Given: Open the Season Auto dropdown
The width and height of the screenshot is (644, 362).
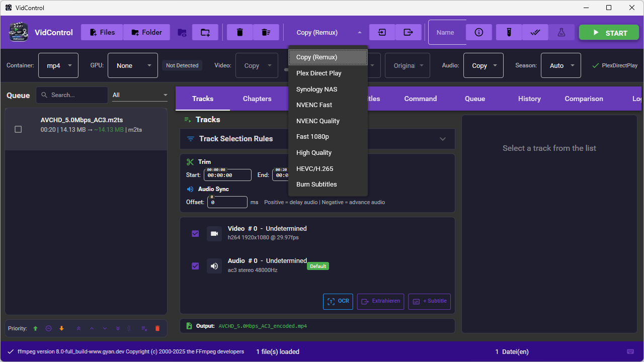Looking at the screenshot, I should coord(560,65).
